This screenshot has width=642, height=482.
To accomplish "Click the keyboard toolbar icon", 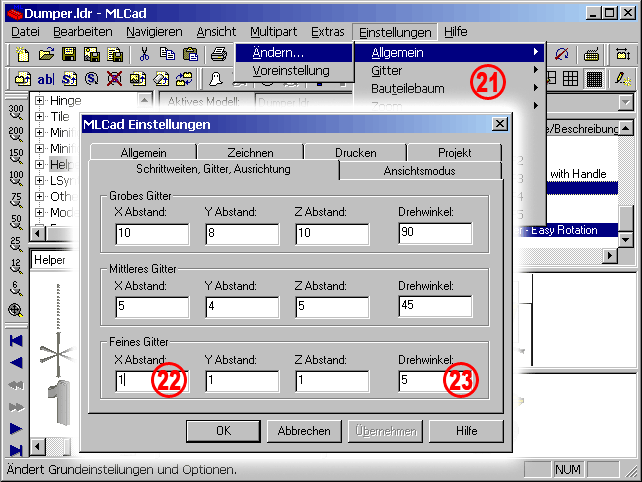I will 591,54.
